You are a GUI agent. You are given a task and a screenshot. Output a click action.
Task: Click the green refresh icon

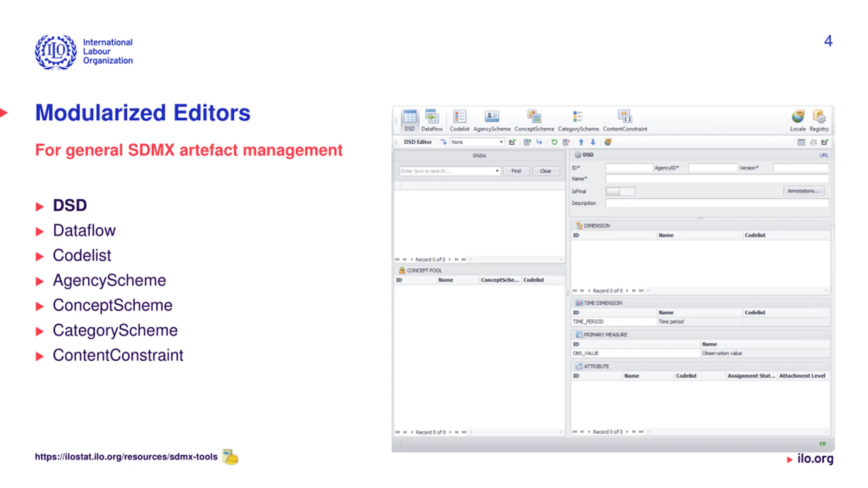[554, 142]
